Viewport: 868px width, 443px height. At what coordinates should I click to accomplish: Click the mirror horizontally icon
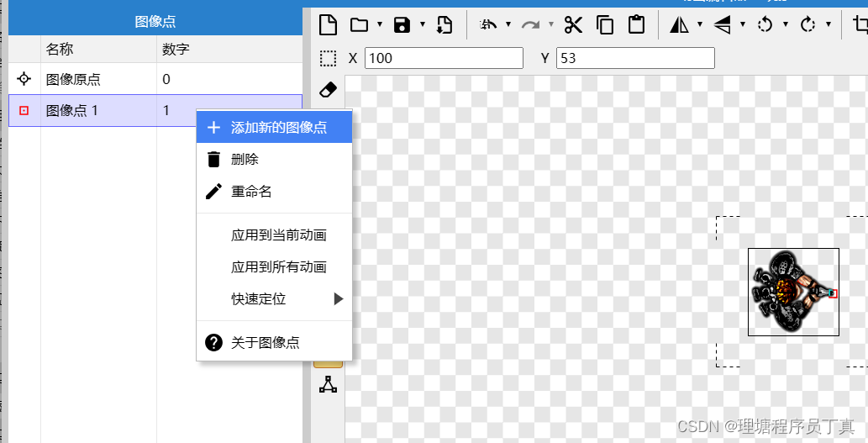(679, 25)
